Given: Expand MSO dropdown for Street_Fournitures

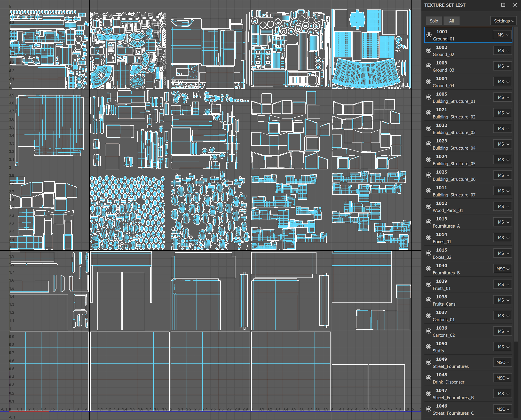Looking at the screenshot, I should click(x=503, y=363).
